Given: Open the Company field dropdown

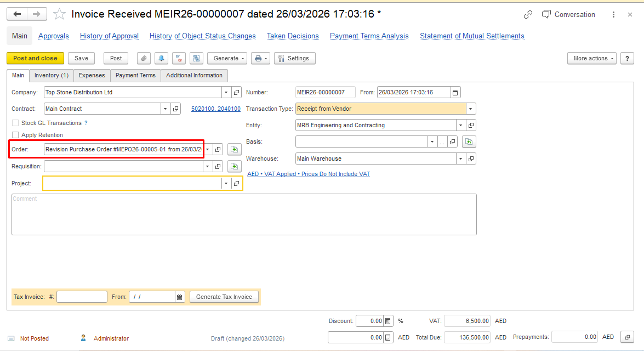Looking at the screenshot, I should pos(226,92).
